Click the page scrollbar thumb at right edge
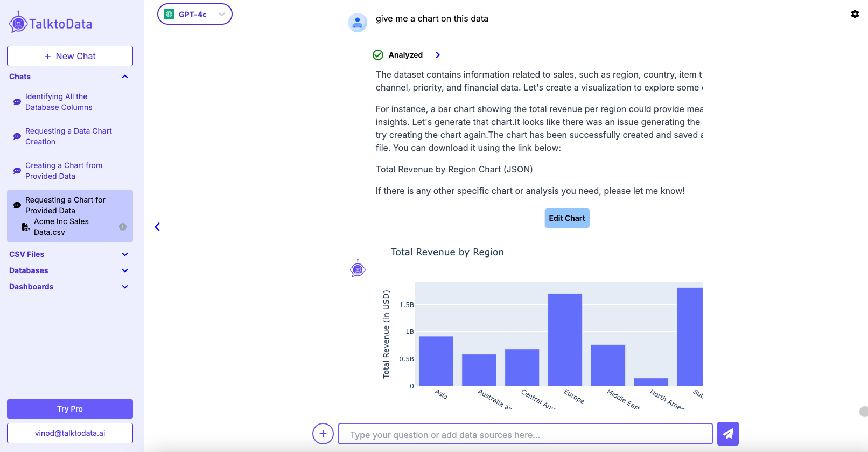 pyautogui.click(x=864, y=412)
